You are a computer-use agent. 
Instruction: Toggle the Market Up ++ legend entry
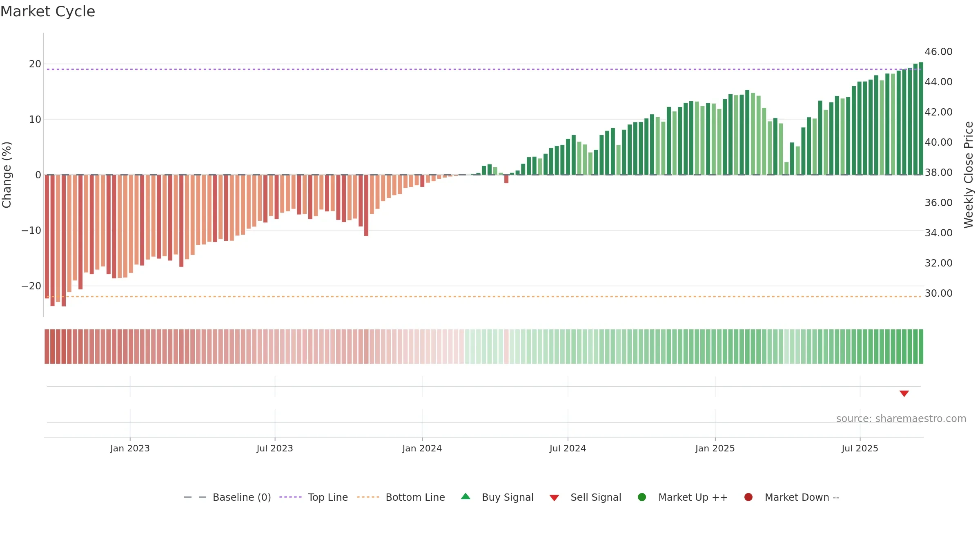point(682,497)
